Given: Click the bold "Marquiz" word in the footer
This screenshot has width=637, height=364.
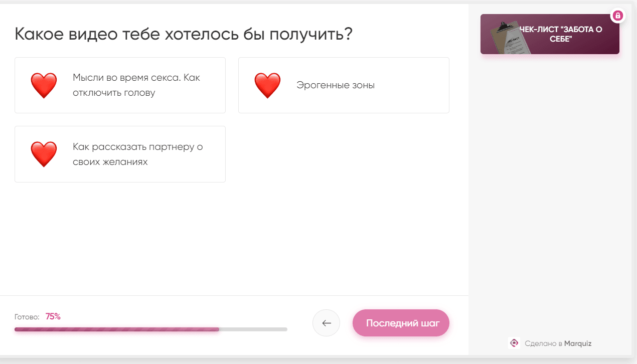Looking at the screenshot, I should [x=578, y=343].
